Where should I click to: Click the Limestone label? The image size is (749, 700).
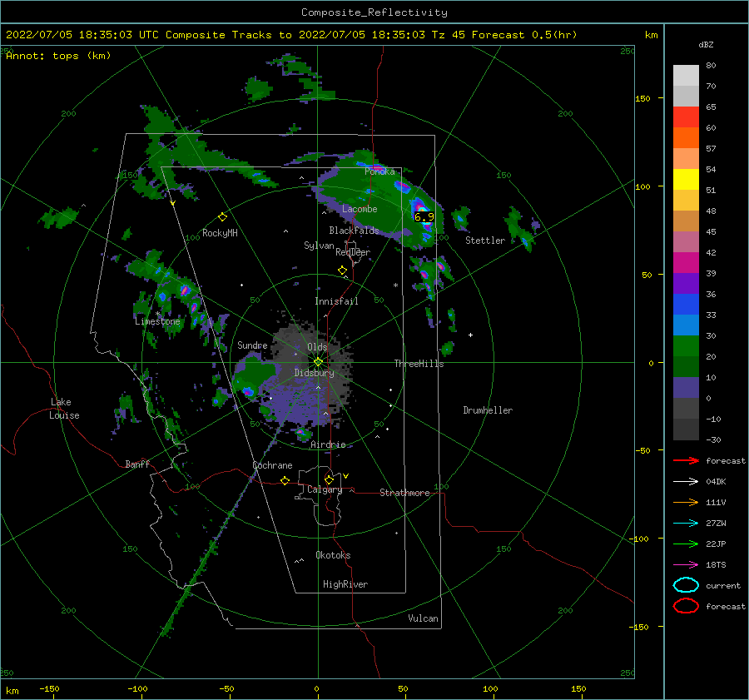pos(157,321)
